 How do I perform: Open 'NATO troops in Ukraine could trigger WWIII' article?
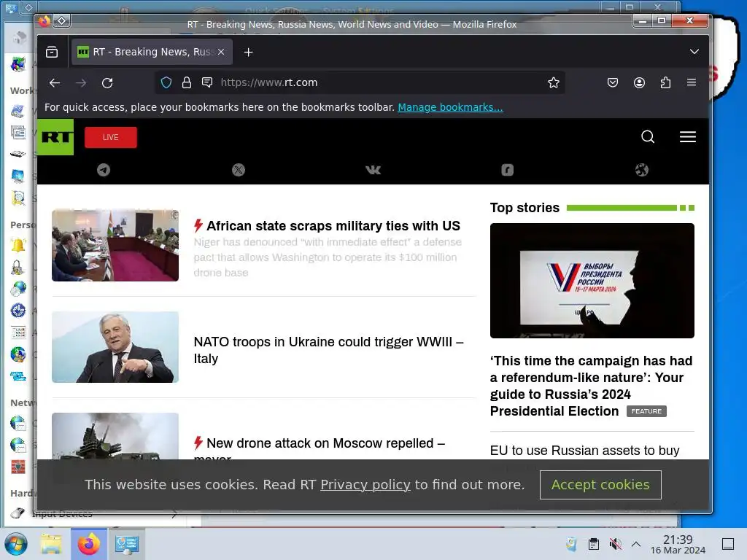pyautogui.click(x=328, y=350)
